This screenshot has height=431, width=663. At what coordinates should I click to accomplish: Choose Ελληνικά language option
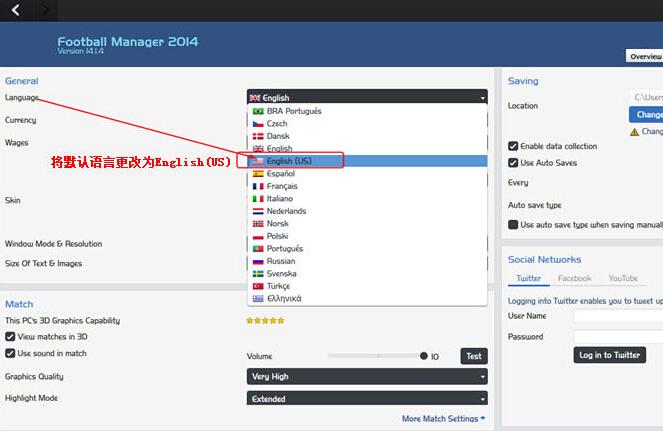(367, 299)
